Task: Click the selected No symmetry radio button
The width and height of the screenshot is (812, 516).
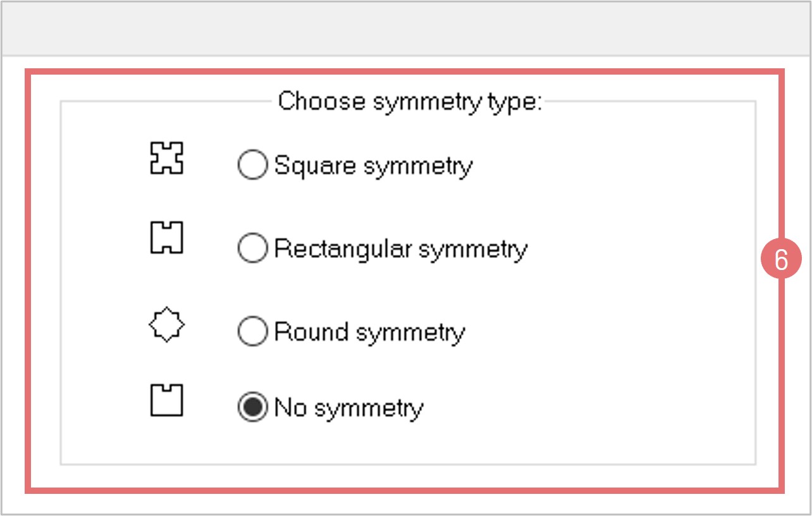Action: click(x=252, y=408)
